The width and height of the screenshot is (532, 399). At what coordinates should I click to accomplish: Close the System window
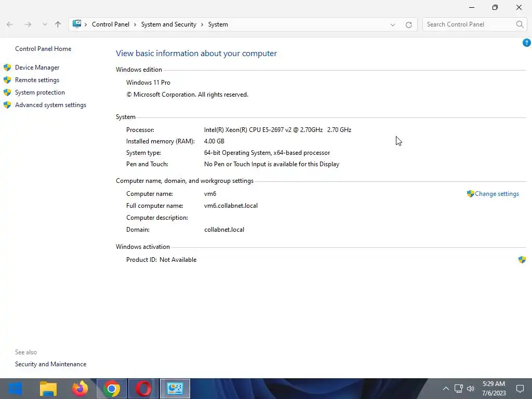pyautogui.click(x=519, y=7)
